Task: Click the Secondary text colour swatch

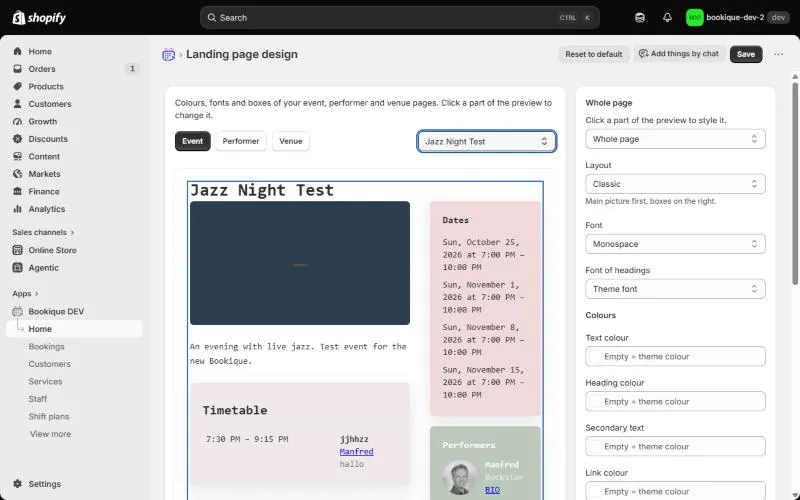Action: pyautogui.click(x=595, y=446)
